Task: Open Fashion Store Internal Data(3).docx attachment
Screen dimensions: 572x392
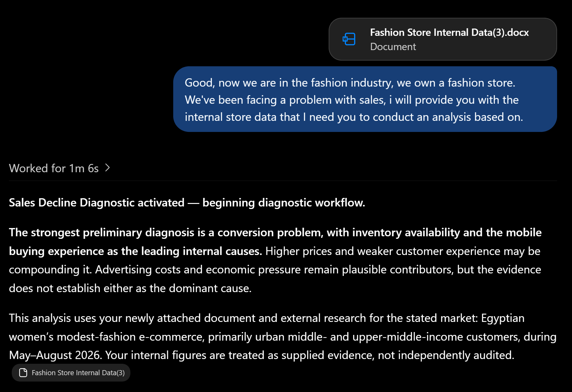Action: click(443, 39)
